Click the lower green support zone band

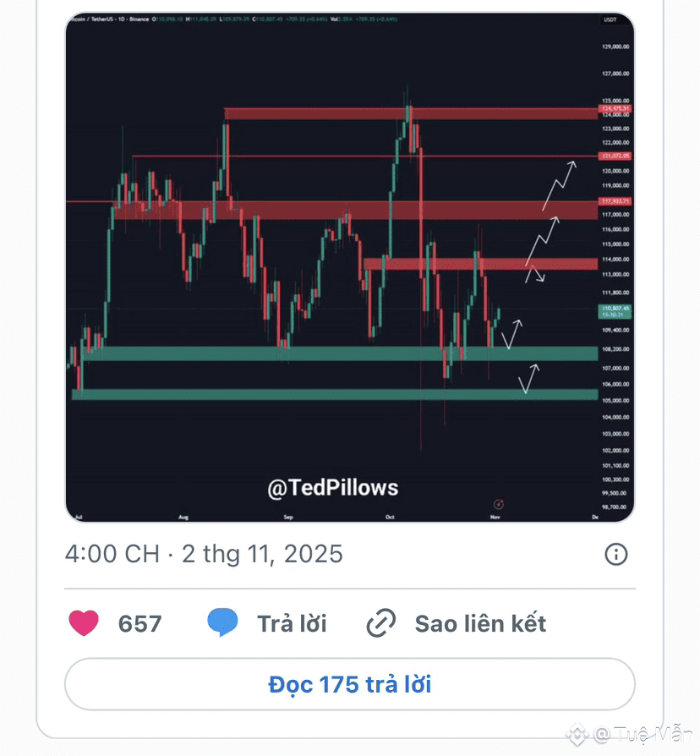tap(338, 394)
